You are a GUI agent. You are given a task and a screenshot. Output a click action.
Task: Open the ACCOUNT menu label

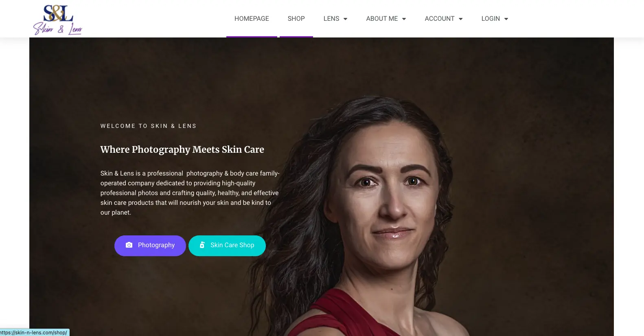click(440, 19)
